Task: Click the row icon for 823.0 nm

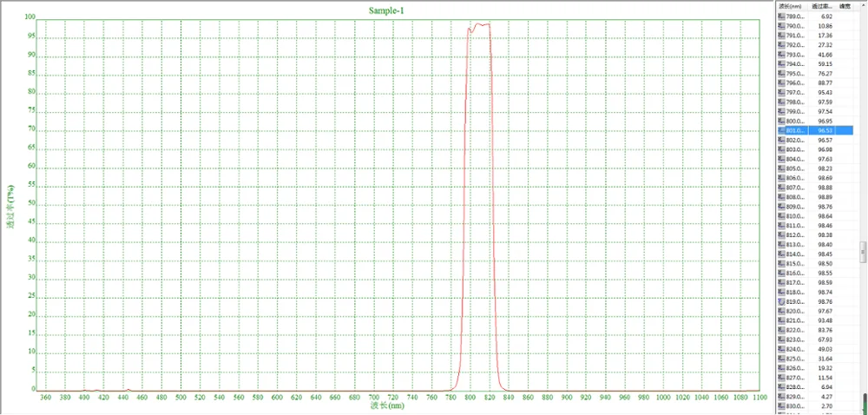Action: (782, 339)
